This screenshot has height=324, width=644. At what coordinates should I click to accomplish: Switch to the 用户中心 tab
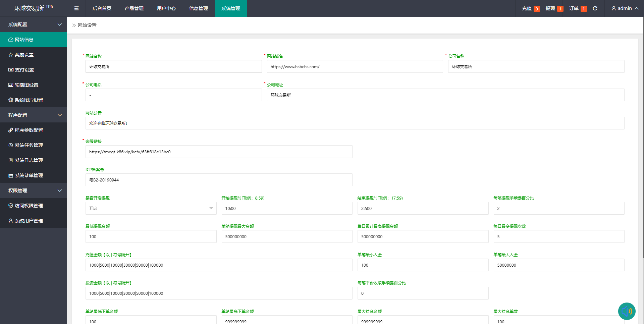pos(166,8)
